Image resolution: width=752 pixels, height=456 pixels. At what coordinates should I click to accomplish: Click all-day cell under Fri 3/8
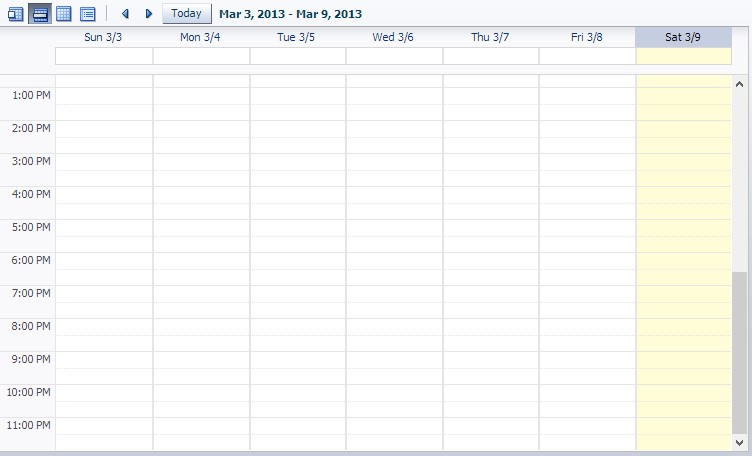click(x=588, y=56)
